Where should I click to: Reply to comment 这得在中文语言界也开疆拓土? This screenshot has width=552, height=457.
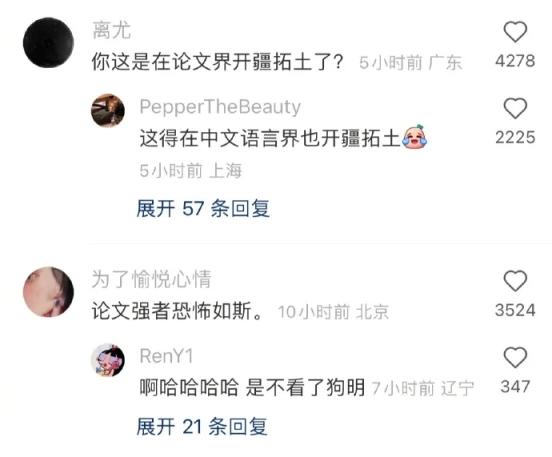point(270,138)
